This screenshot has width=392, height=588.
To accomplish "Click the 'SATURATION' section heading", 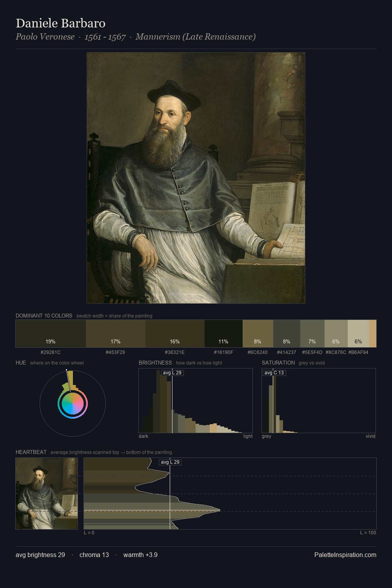I will click(278, 363).
